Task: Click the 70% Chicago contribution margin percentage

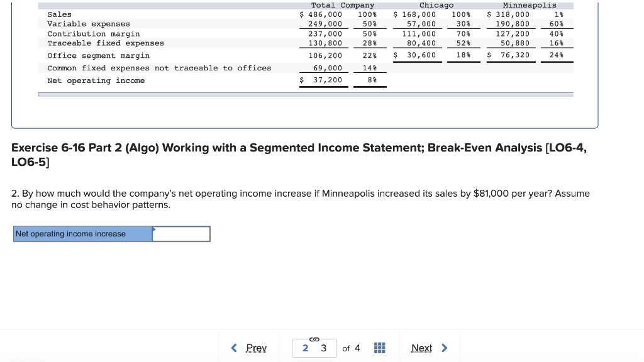Action: tap(464, 34)
